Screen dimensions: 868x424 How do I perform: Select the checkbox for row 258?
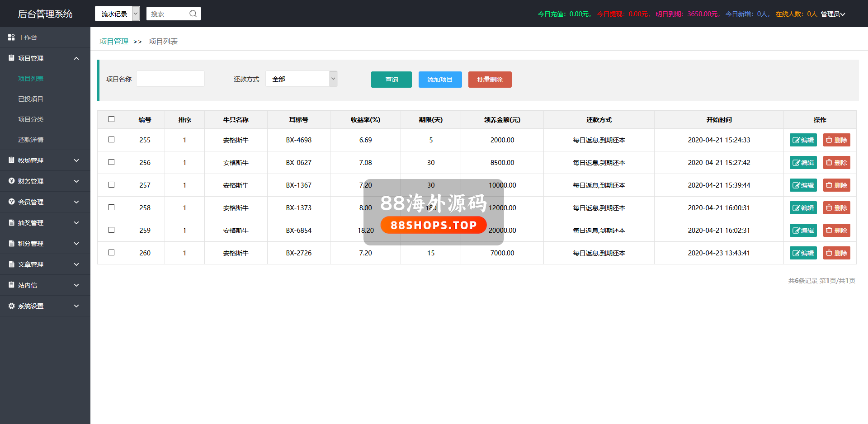click(111, 207)
